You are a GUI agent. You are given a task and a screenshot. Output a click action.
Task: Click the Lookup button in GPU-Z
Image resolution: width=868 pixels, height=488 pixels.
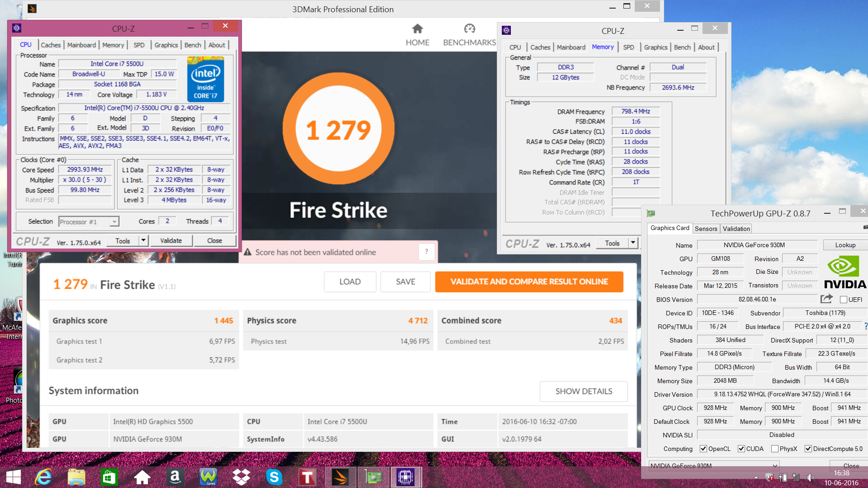coord(845,245)
